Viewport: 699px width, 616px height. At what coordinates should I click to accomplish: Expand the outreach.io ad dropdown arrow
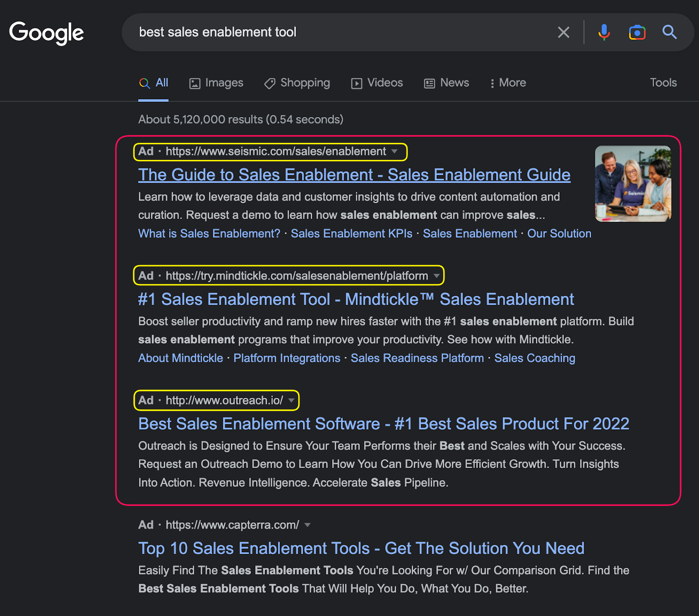[291, 401]
